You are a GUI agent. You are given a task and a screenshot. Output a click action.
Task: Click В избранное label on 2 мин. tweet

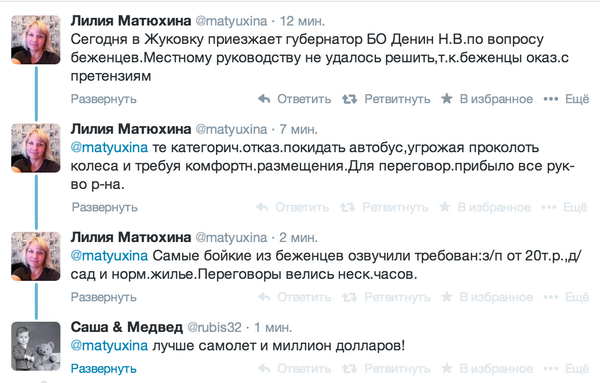pos(496,297)
